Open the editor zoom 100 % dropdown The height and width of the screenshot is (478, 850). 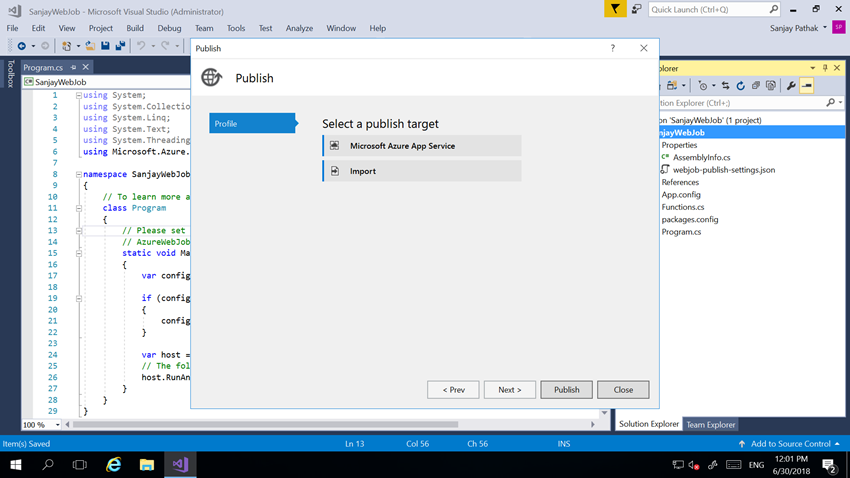(58, 424)
